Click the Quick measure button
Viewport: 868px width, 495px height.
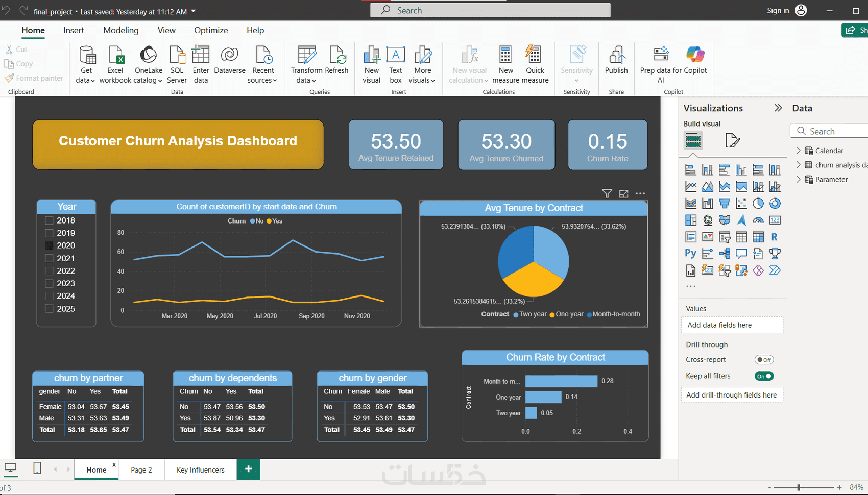click(535, 65)
